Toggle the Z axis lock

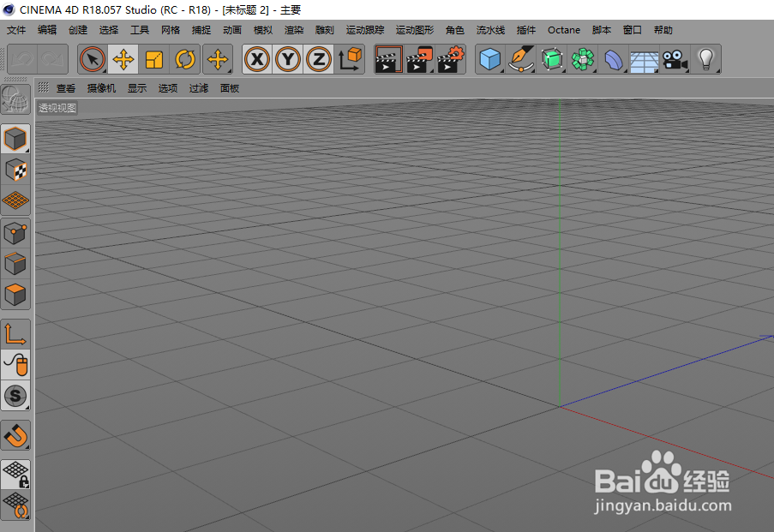(x=319, y=60)
